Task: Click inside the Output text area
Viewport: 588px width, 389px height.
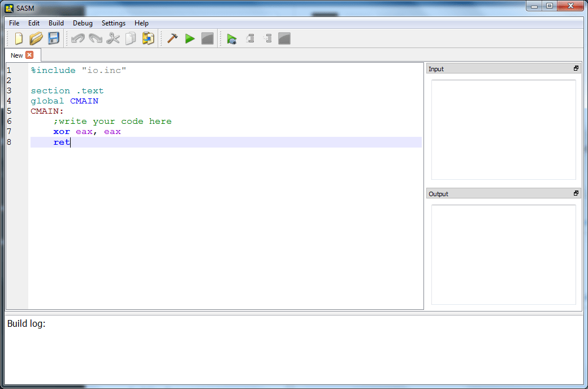Action: pos(504,254)
